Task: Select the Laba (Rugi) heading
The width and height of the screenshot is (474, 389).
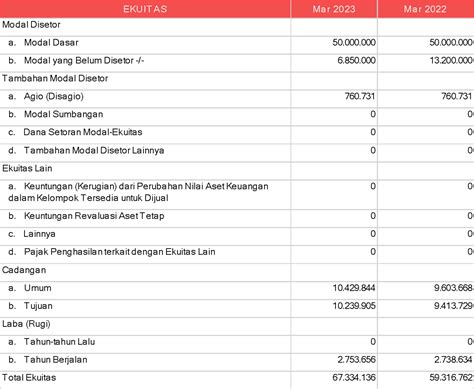Action: tap(26, 324)
